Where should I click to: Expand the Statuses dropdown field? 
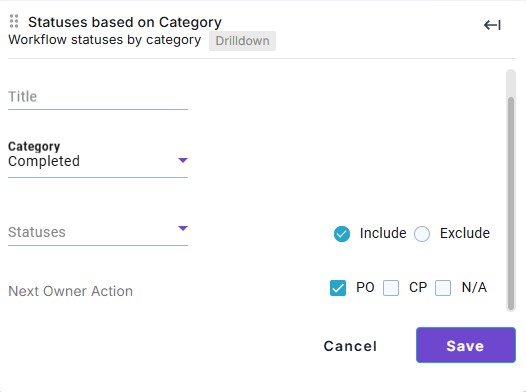[x=98, y=232]
